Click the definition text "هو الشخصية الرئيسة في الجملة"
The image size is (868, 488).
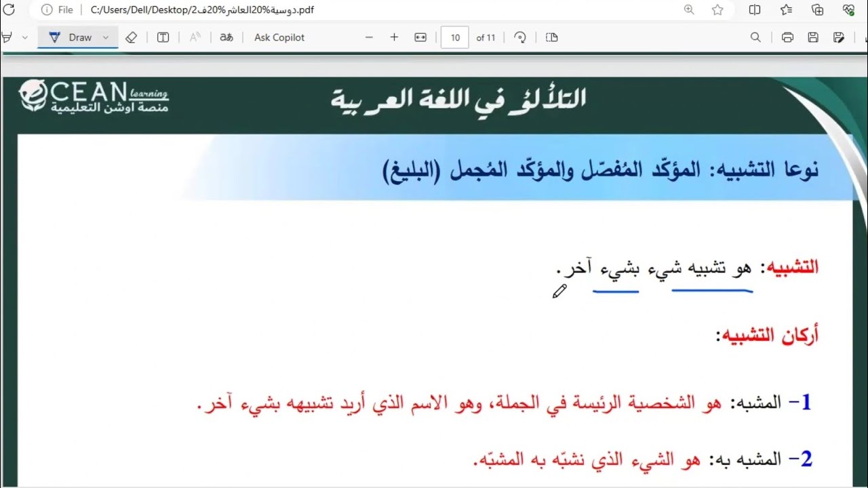604,404
